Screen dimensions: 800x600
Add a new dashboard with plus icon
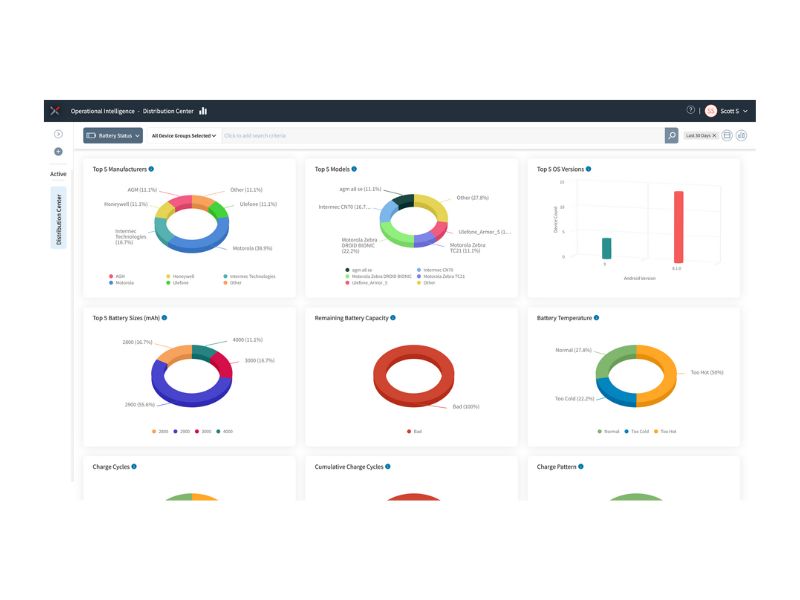point(58,152)
